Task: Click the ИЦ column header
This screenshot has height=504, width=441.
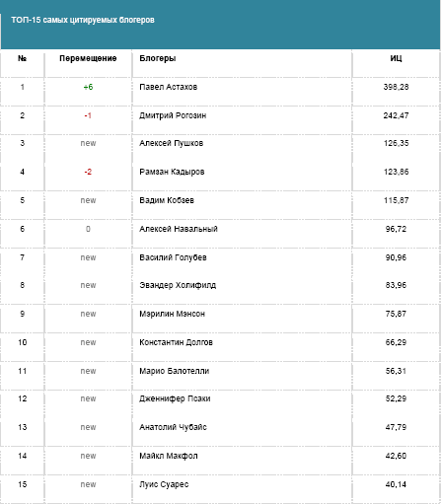Action: pyautogui.click(x=396, y=58)
